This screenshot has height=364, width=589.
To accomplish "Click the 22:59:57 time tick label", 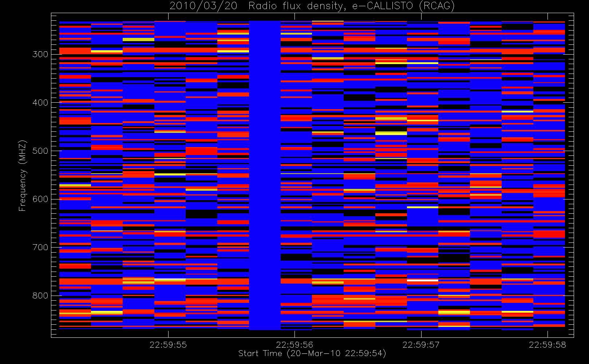I will click(421, 345).
